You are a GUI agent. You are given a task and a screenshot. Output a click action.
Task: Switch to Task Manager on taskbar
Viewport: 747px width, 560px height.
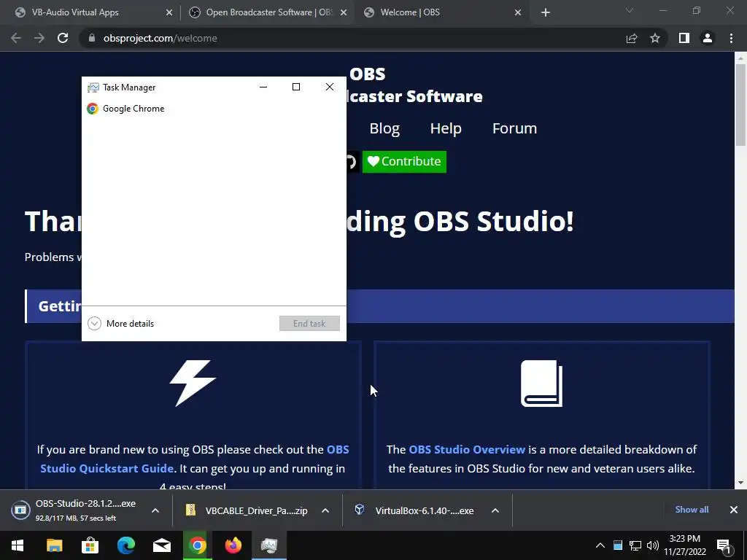(x=268, y=545)
